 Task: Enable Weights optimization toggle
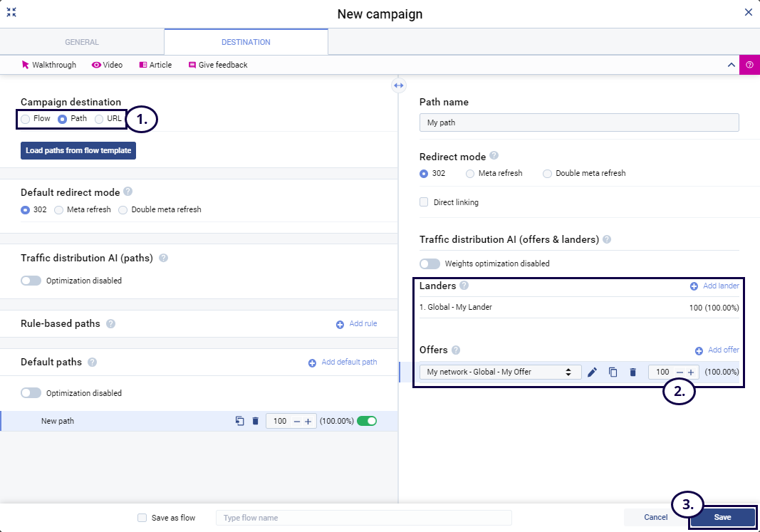pyautogui.click(x=430, y=264)
